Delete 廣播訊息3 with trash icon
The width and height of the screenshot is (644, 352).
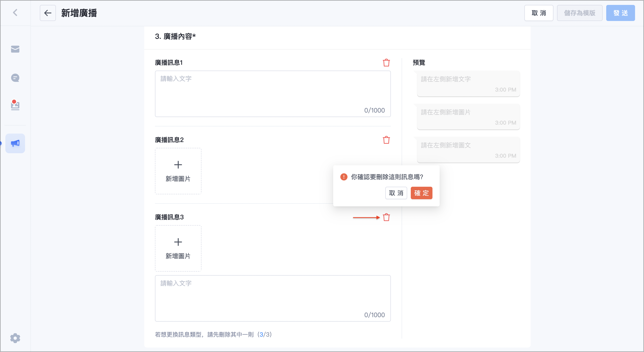click(386, 217)
